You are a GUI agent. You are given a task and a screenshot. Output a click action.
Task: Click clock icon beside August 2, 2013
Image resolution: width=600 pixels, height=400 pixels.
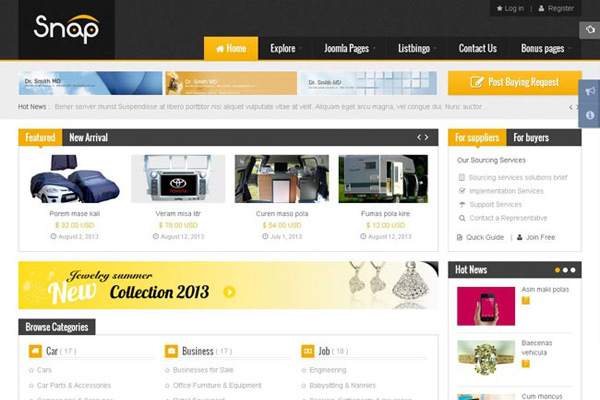coord(54,237)
